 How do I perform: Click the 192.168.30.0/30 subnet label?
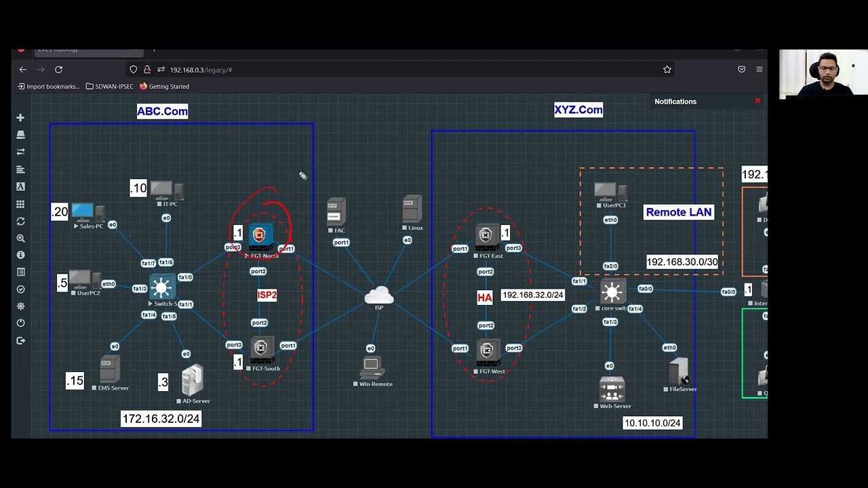(682, 262)
